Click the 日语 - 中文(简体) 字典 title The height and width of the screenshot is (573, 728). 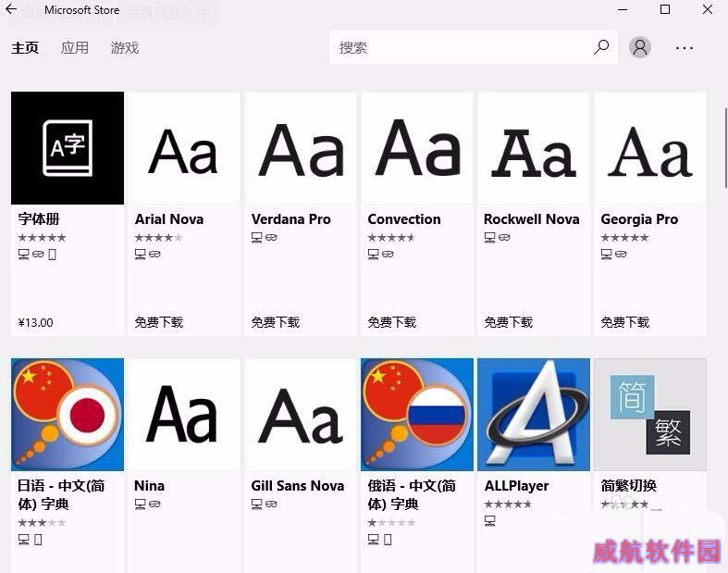[61, 494]
